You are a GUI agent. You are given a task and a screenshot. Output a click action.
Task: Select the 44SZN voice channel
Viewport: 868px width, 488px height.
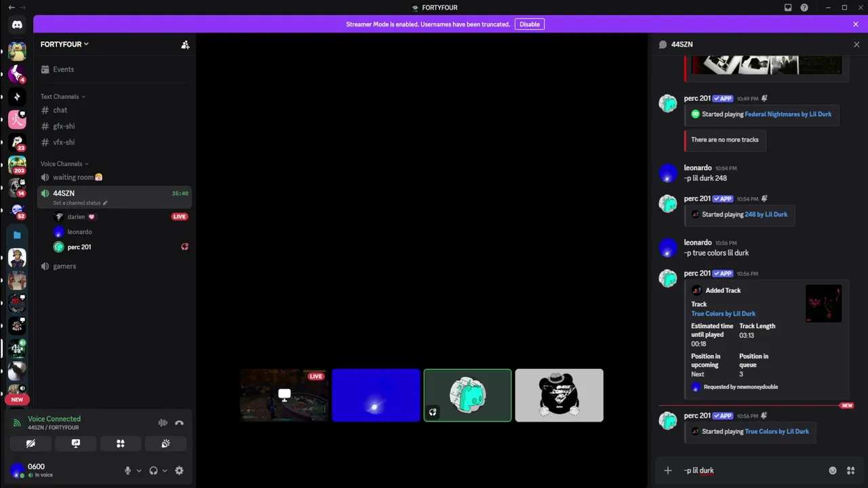tap(114, 197)
